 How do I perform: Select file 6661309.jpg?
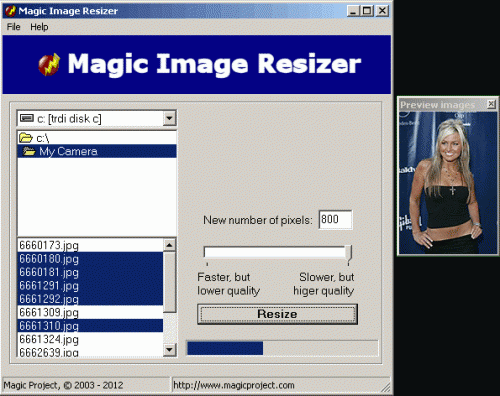tap(90, 312)
